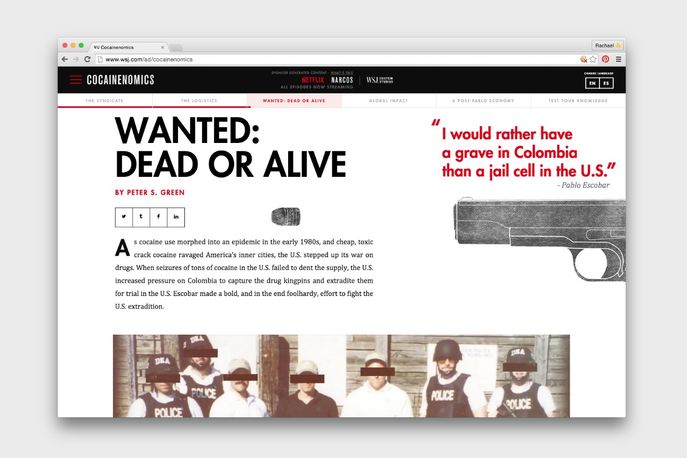The width and height of the screenshot is (687, 458).
Task: Share article on LinkedIn
Action: (x=176, y=216)
